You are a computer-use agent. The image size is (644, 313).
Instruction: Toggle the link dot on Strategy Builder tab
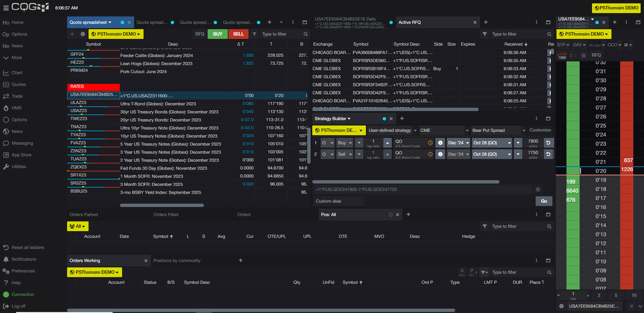(384, 119)
